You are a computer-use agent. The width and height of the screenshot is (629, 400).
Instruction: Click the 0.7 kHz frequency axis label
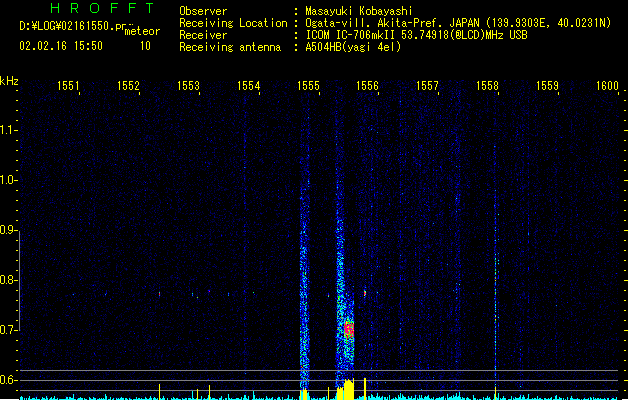8,330
